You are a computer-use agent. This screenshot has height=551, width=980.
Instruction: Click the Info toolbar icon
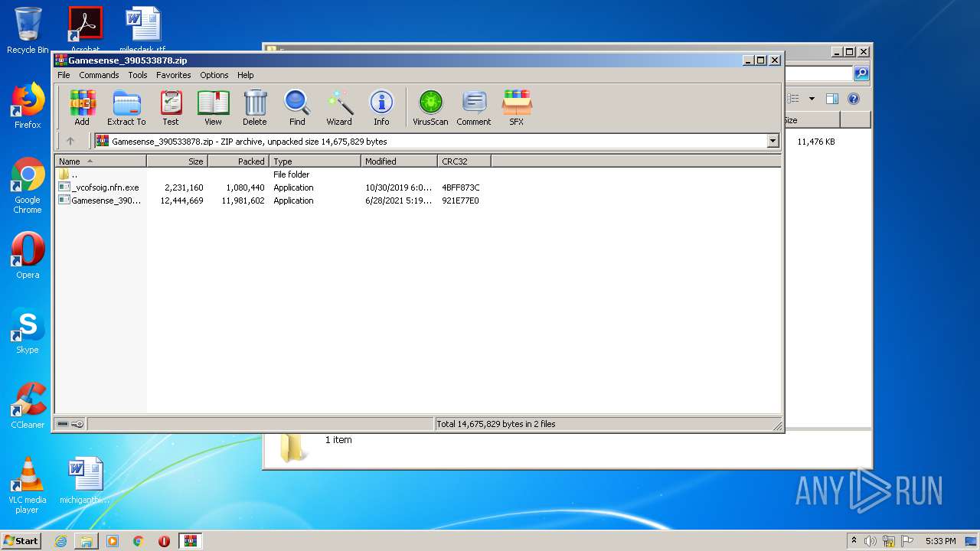pyautogui.click(x=381, y=107)
